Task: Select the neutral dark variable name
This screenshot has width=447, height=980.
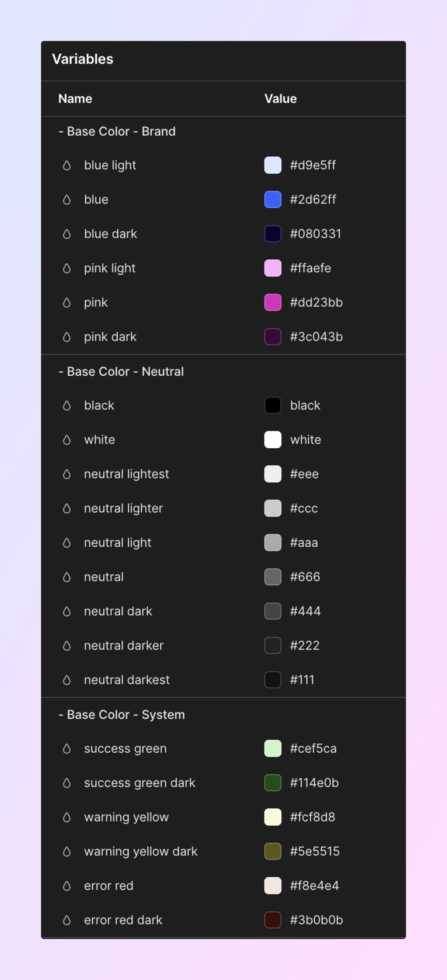Action: tap(118, 611)
